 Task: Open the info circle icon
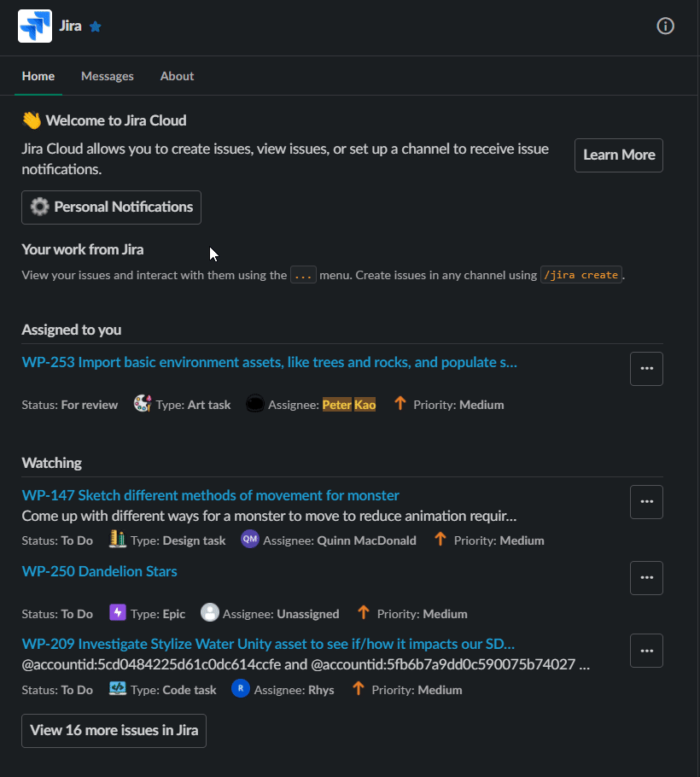[665, 26]
